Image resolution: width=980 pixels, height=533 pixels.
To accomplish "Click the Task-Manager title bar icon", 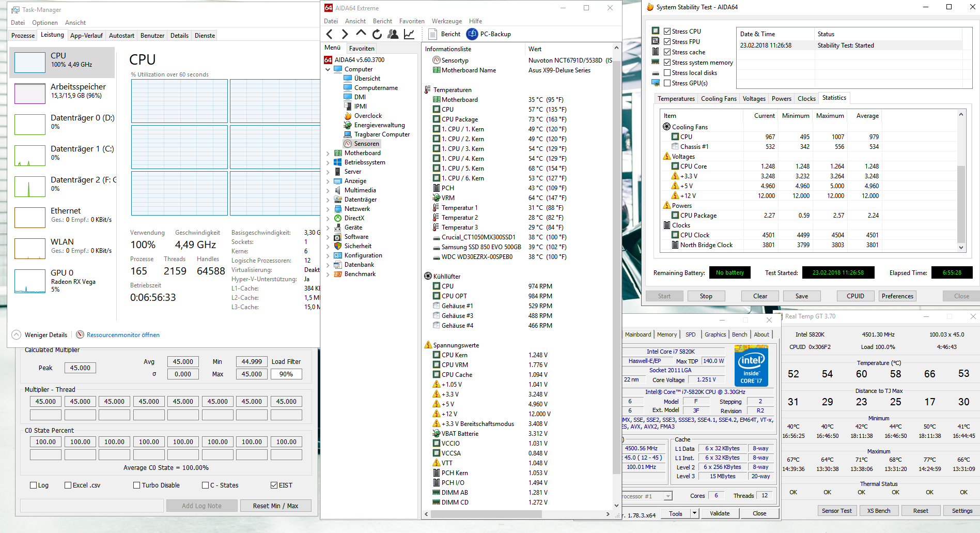I will [15, 10].
